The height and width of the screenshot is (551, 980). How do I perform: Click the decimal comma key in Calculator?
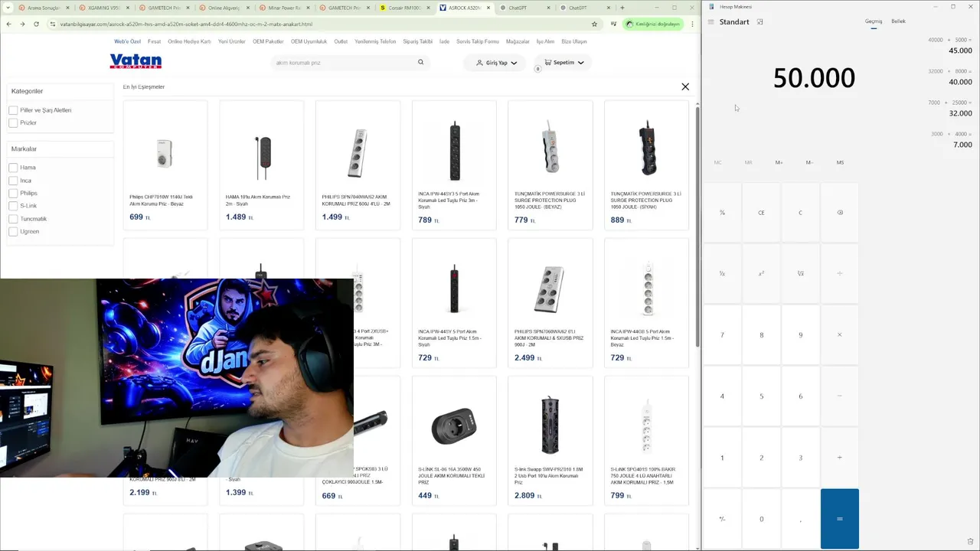(x=800, y=519)
